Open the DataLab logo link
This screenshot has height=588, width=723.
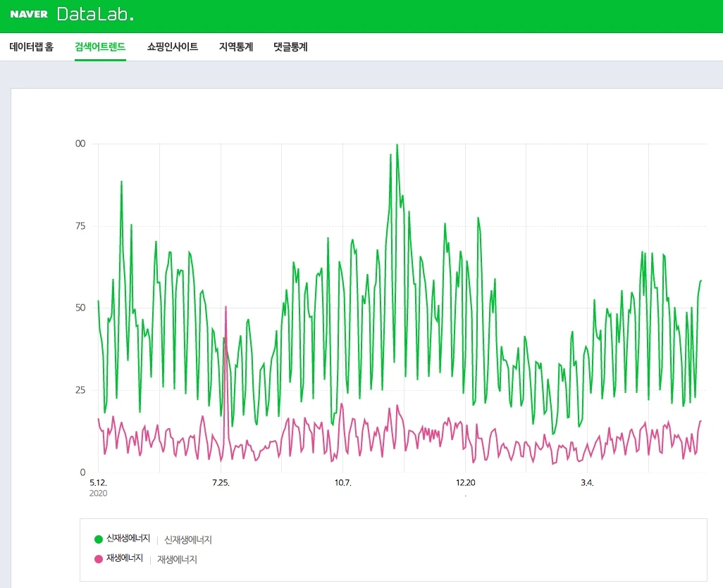(95, 14)
